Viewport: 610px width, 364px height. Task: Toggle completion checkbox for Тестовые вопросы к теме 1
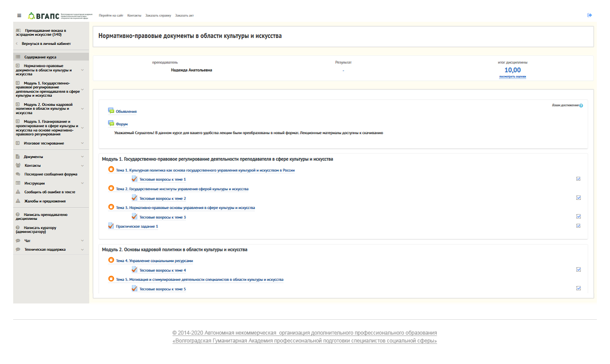(578, 179)
